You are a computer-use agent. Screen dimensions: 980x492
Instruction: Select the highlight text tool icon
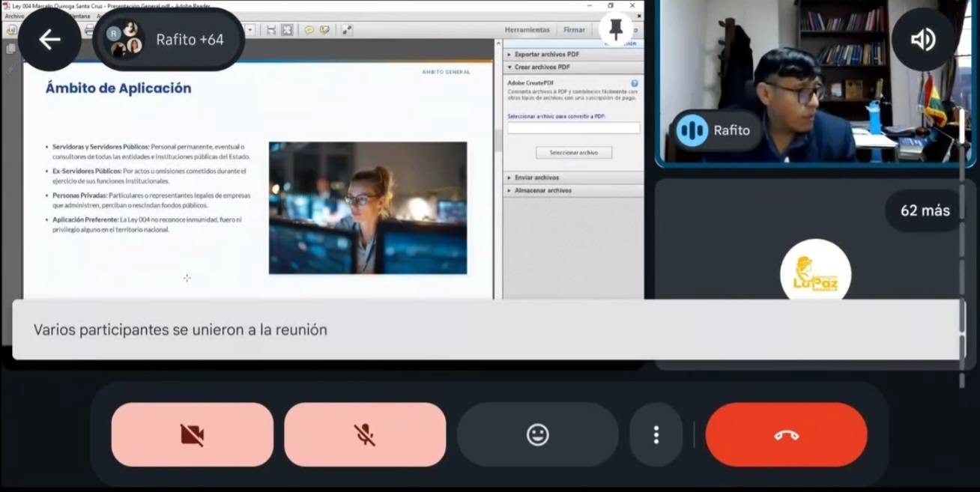coord(324,30)
